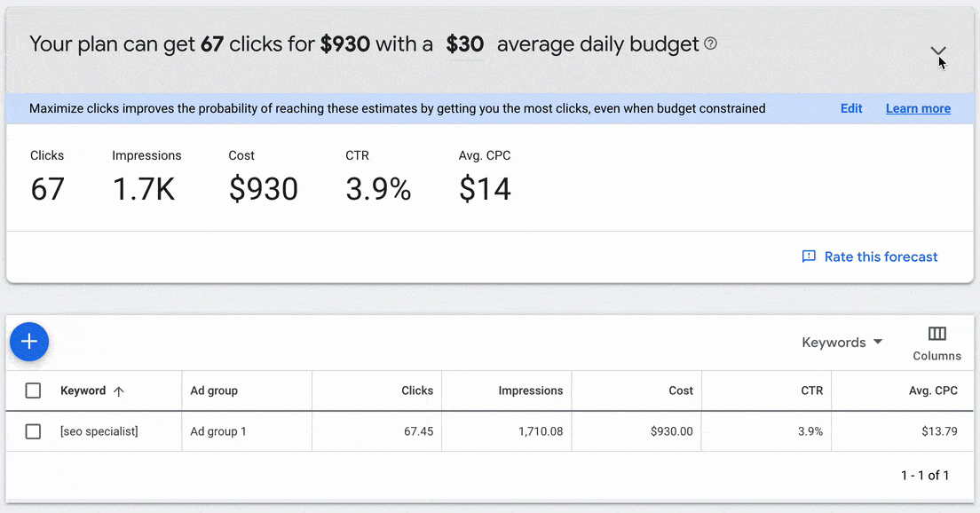Click the Cost column header
The height and width of the screenshot is (513, 980).
pyautogui.click(x=681, y=391)
